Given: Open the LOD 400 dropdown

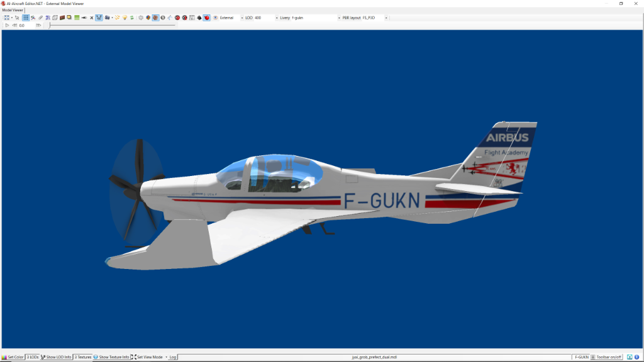Looking at the screenshot, I should 275,18.
